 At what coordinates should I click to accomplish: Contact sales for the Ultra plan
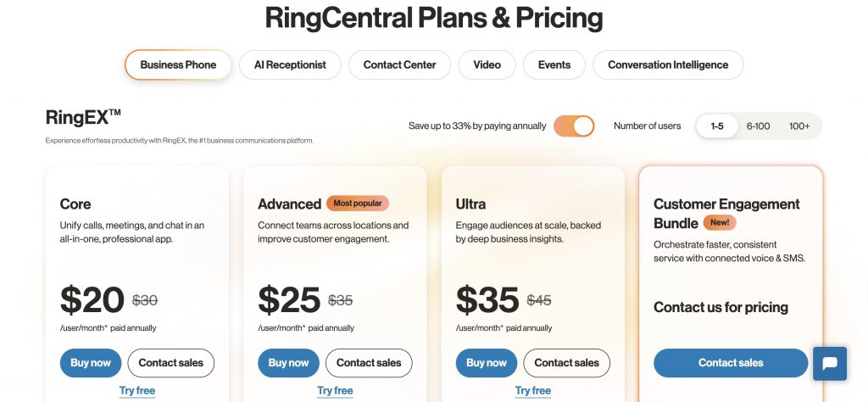pyautogui.click(x=567, y=363)
